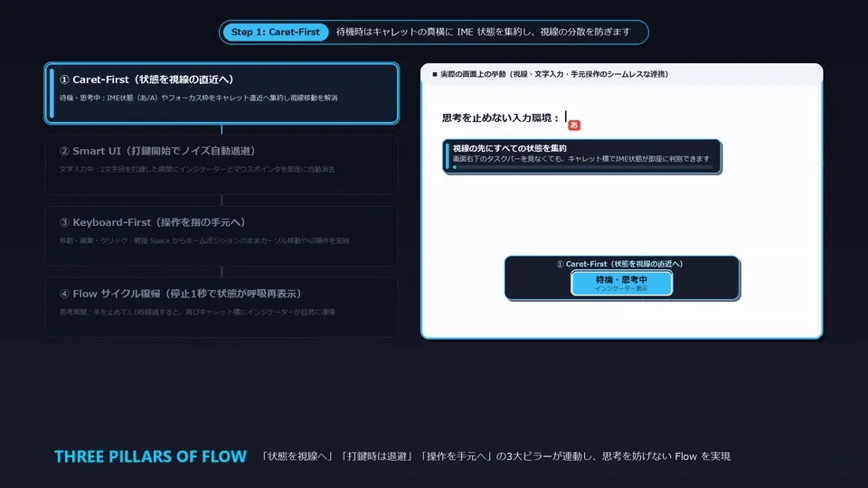Viewport: 868px width, 488px height.
Task: Click the progress bar inside the tooltip box
Action: [x=582, y=167]
